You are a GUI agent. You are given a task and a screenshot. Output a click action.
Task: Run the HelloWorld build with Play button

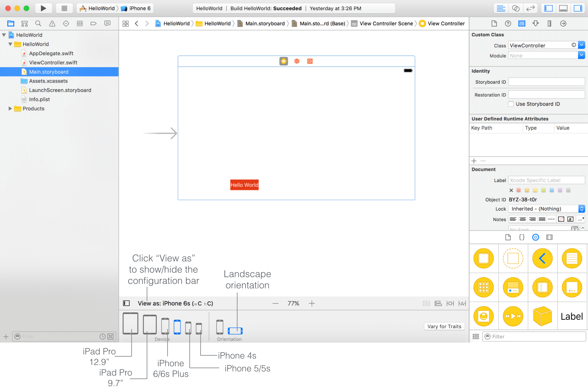coord(43,8)
